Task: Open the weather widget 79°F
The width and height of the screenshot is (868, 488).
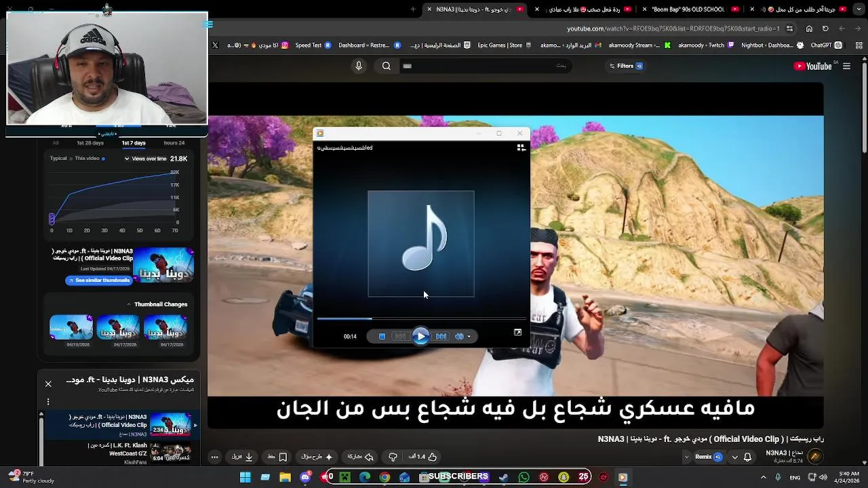Action: 30,477
